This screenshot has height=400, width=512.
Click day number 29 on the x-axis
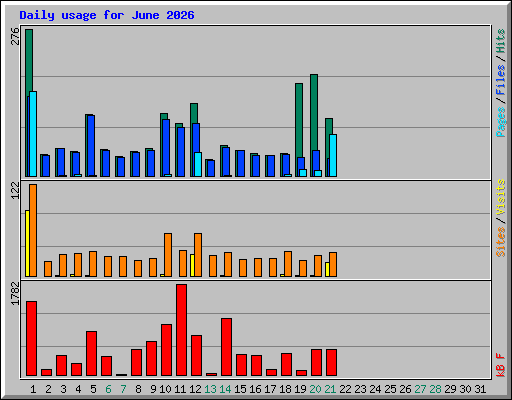point(450,389)
